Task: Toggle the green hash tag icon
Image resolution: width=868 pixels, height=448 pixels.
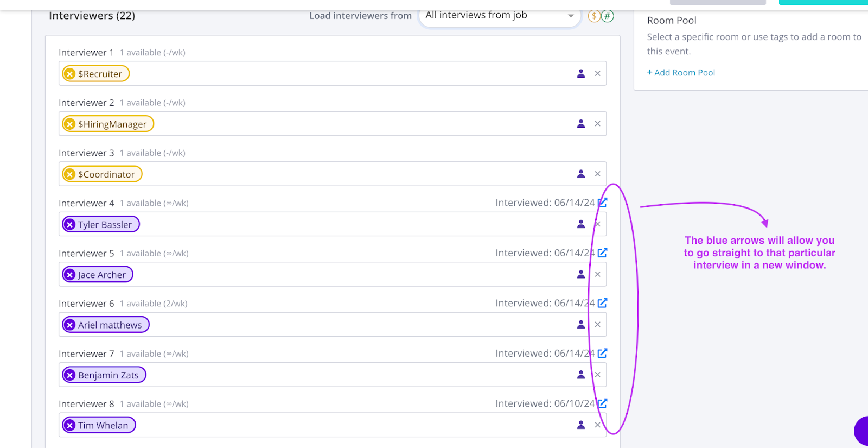Action: click(x=608, y=16)
